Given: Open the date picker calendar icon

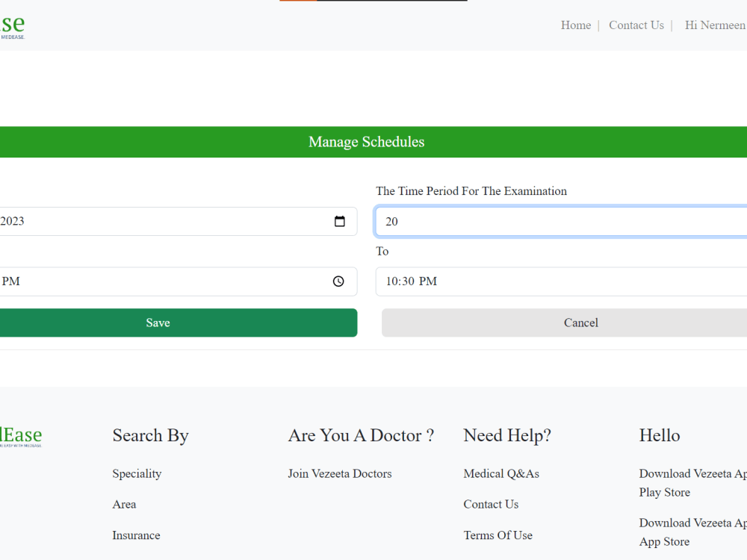Looking at the screenshot, I should point(340,222).
